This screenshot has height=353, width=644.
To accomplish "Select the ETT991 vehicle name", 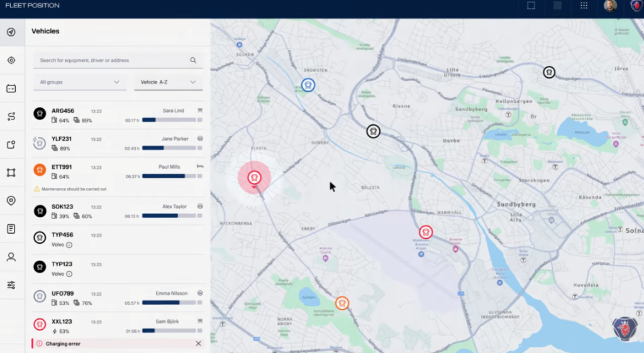I will click(62, 167).
